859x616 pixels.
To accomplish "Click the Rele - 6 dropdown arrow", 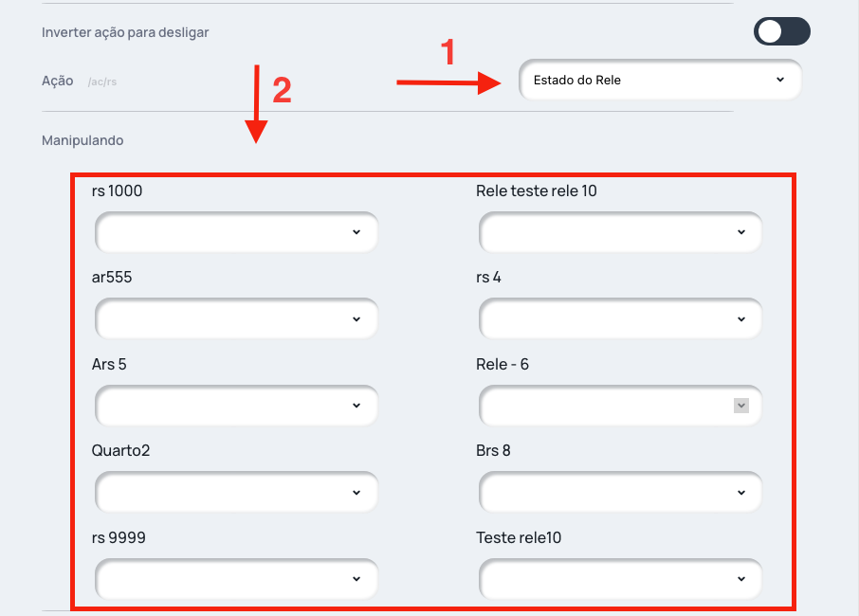I will pyautogui.click(x=741, y=406).
